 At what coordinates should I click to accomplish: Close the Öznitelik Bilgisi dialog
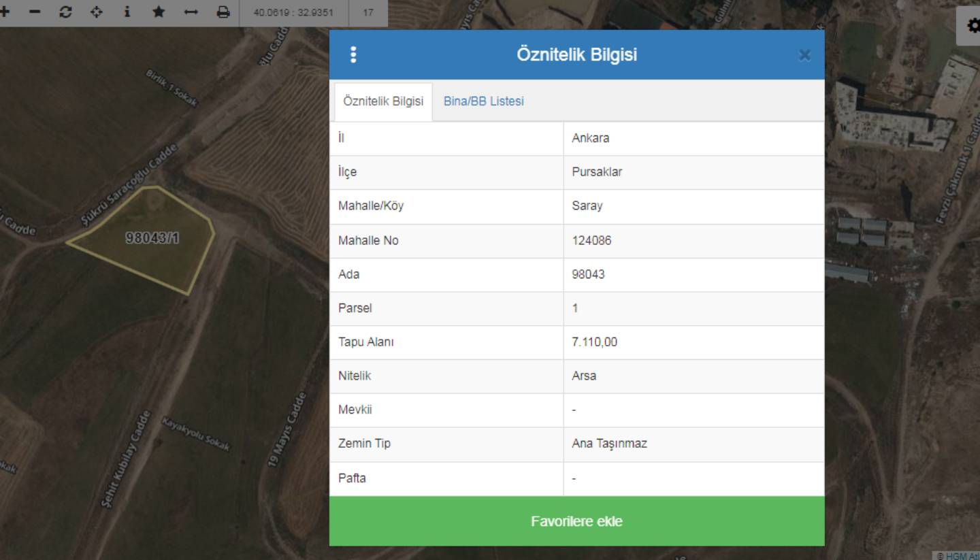(x=804, y=55)
